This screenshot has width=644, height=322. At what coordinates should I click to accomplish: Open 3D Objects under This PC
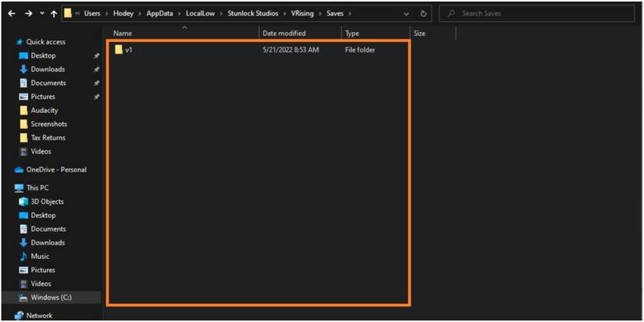point(48,201)
